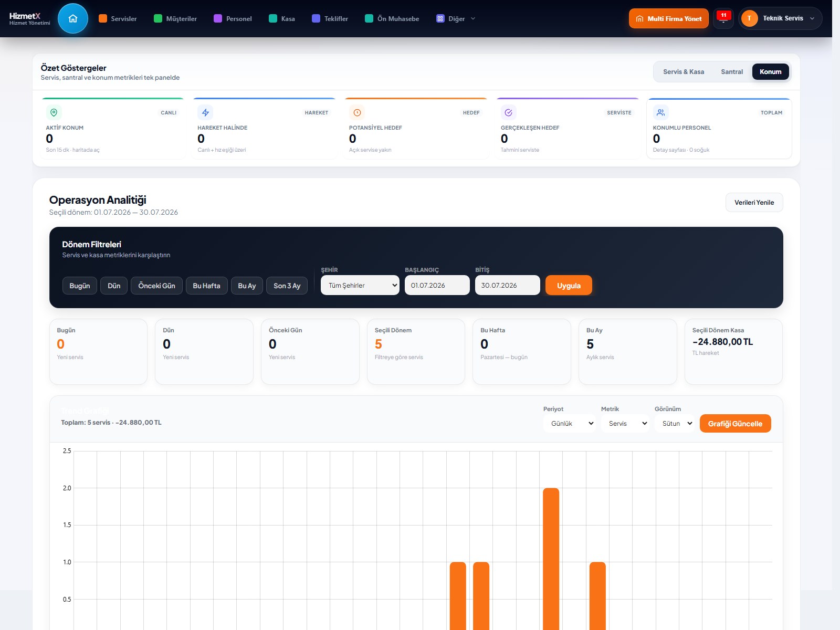This screenshot has height=630, width=840.
Task: Open the Metrik Servis dropdown
Action: click(x=625, y=423)
